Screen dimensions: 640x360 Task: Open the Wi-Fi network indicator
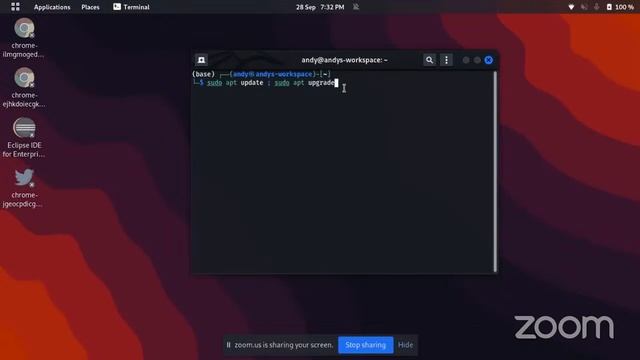571,7
